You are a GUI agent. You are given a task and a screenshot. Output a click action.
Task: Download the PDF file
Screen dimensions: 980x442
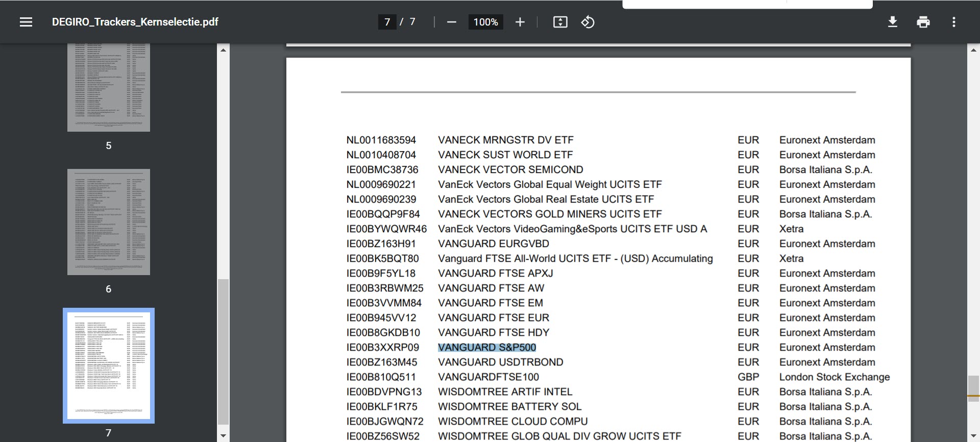pos(892,22)
